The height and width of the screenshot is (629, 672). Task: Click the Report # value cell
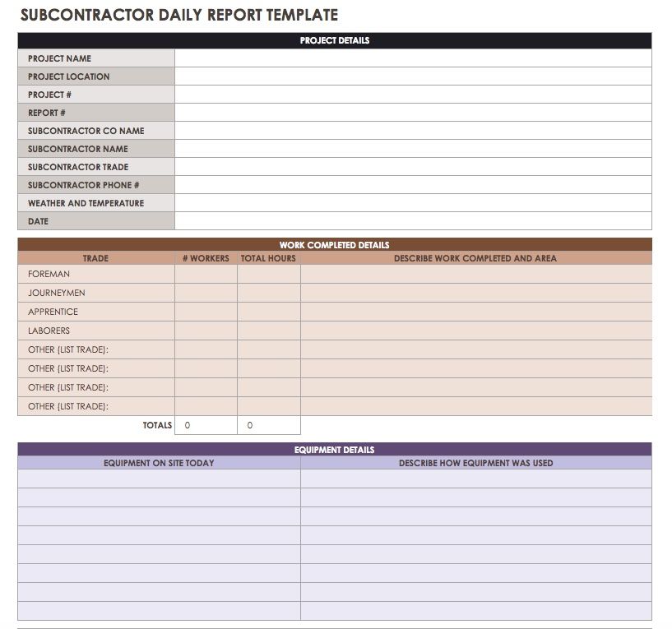click(413, 113)
